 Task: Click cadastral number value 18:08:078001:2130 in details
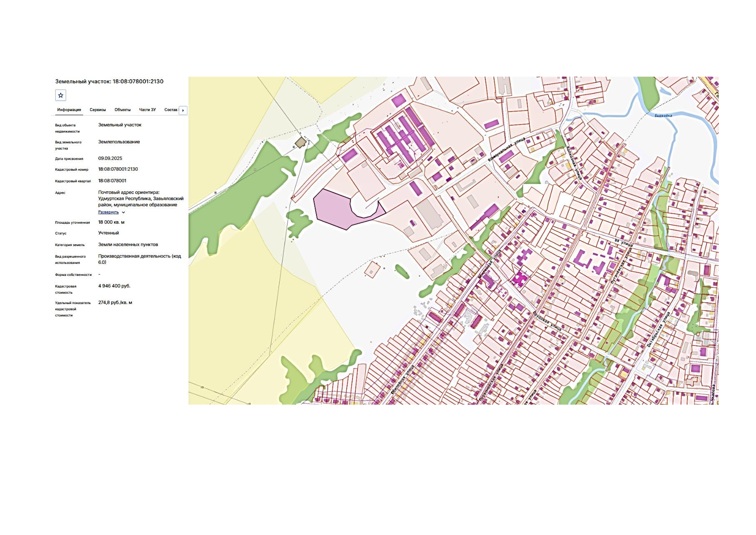click(118, 169)
